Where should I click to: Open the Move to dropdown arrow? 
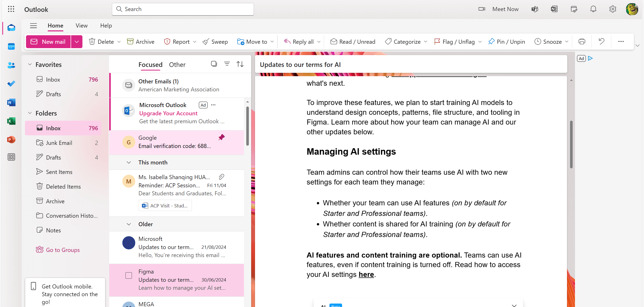tap(272, 42)
